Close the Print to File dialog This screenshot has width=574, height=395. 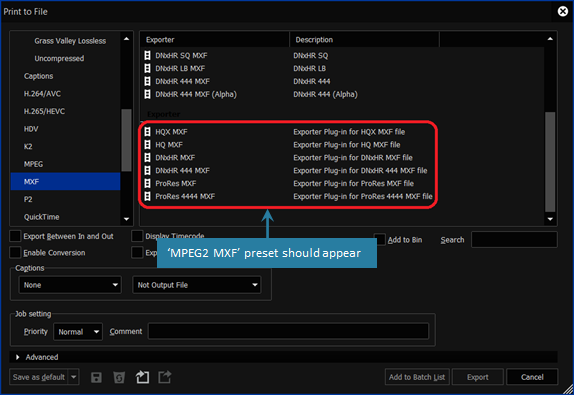(563, 12)
